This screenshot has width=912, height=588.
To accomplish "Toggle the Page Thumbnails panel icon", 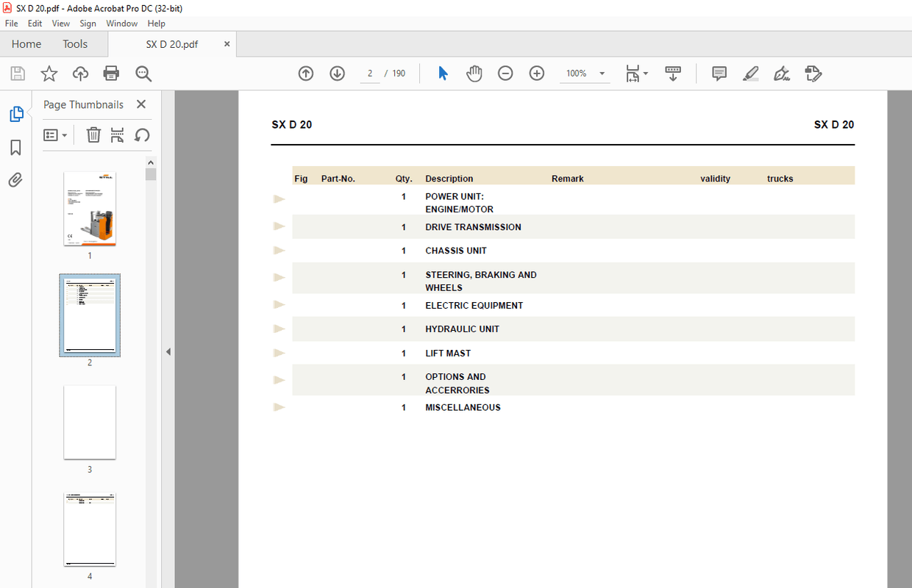I will point(15,114).
